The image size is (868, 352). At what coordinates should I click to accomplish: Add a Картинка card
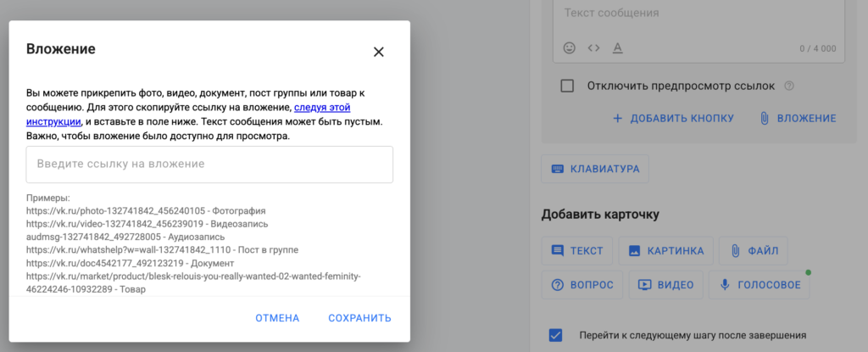(x=665, y=250)
